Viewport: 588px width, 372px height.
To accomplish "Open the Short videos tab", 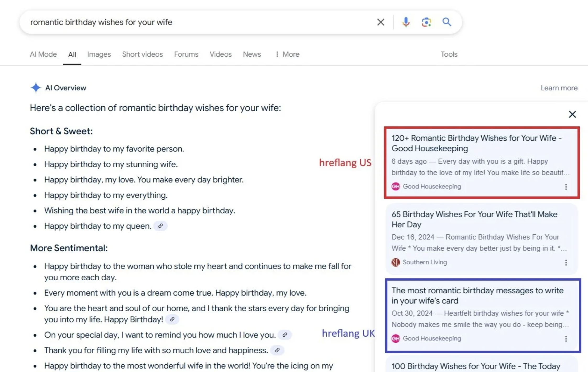I will pos(142,54).
